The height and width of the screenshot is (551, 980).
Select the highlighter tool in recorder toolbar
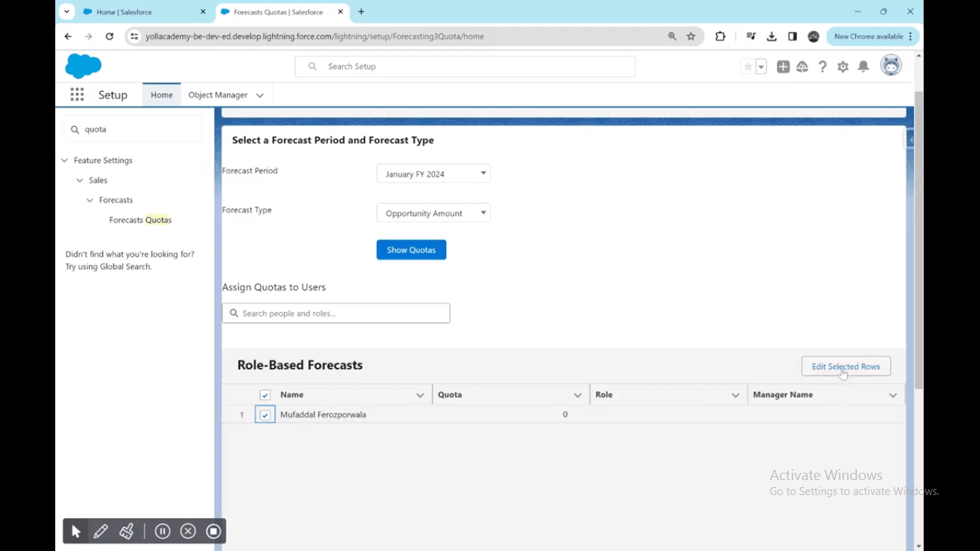[126, 532]
